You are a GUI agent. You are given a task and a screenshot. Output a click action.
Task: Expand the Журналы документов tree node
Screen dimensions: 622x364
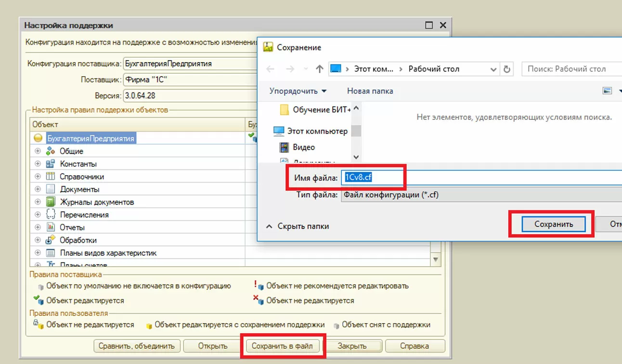click(x=38, y=202)
